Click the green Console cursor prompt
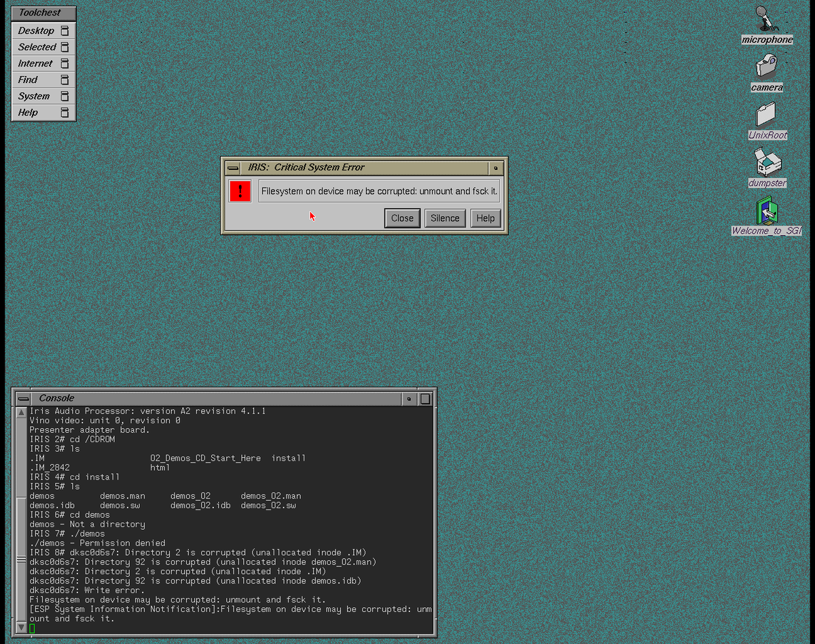Viewport: 815px width, 644px height. tap(32, 628)
